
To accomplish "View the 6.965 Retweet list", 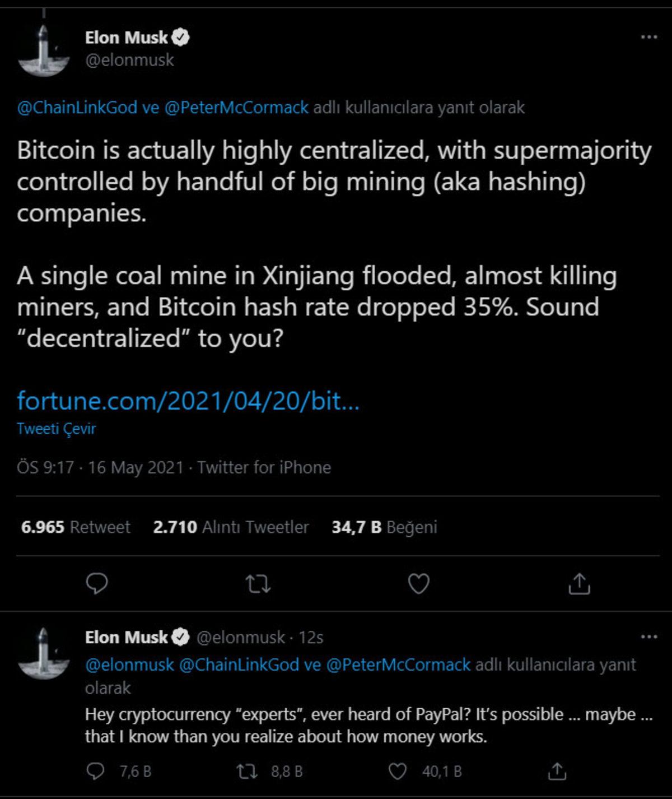I will 76,527.
